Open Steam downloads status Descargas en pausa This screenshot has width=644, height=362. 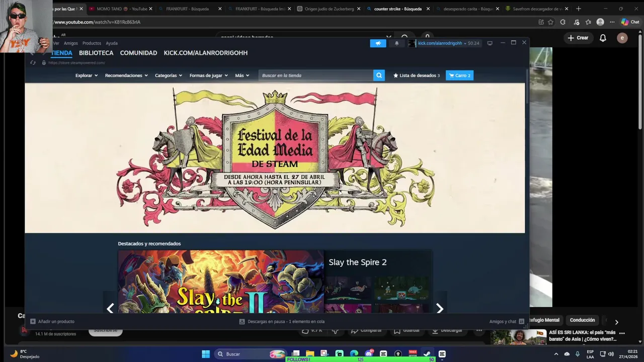click(x=282, y=321)
